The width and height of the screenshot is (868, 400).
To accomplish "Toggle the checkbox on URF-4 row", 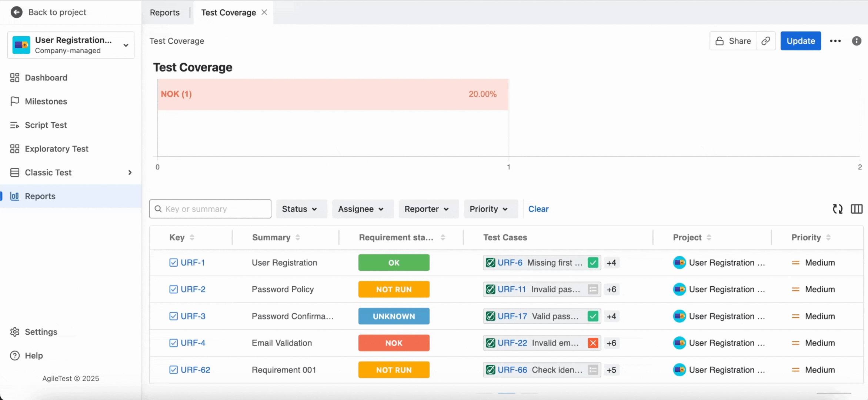I will (x=173, y=343).
